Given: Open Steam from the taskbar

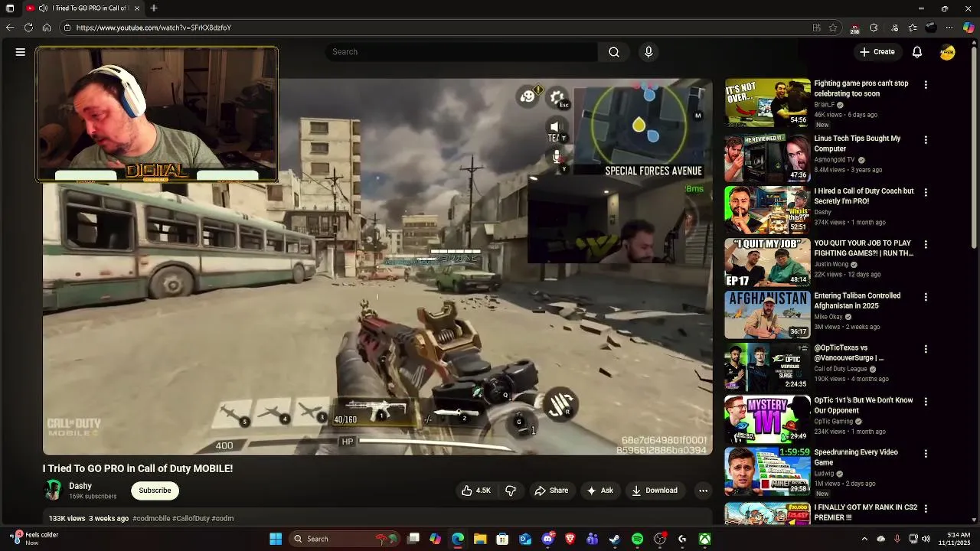Looking at the screenshot, I should (615, 539).
